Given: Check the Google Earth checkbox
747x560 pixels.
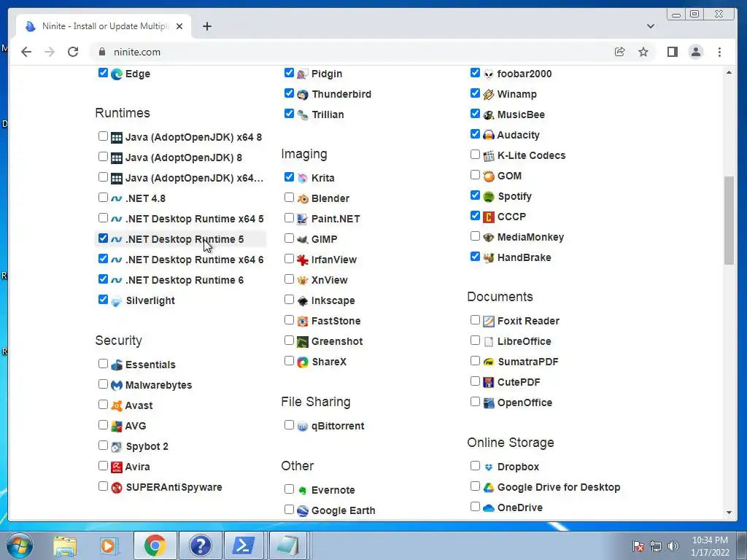Looking at the screenshot, I should click(x=289, y=510).
